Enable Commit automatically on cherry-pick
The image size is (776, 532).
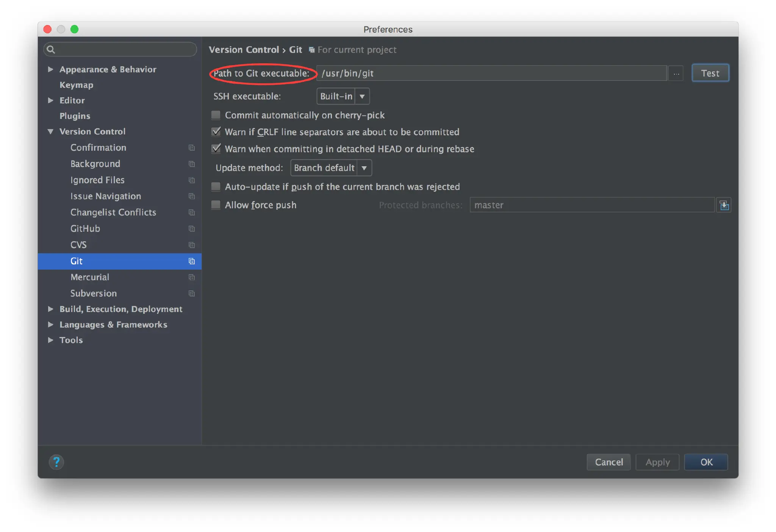(216, 115)
